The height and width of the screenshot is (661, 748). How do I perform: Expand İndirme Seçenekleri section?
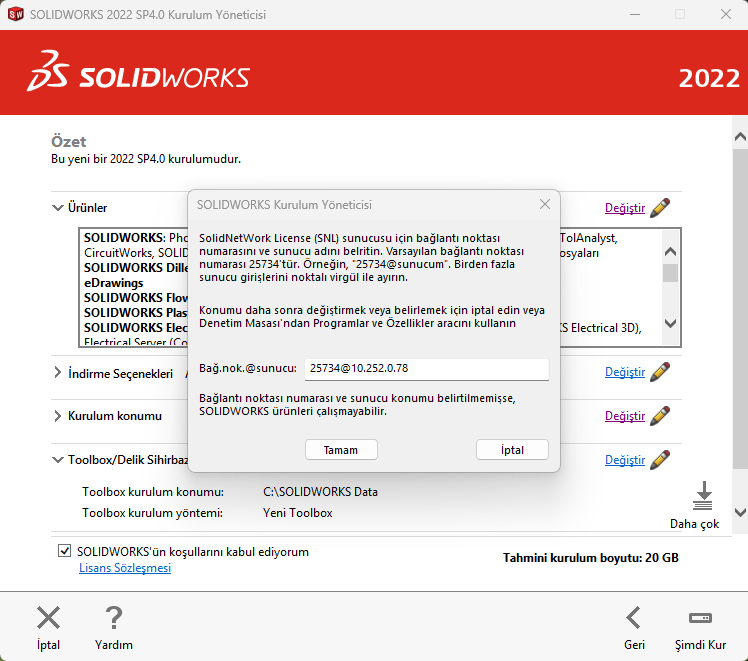pyautogui.click(x=58, y=372)
